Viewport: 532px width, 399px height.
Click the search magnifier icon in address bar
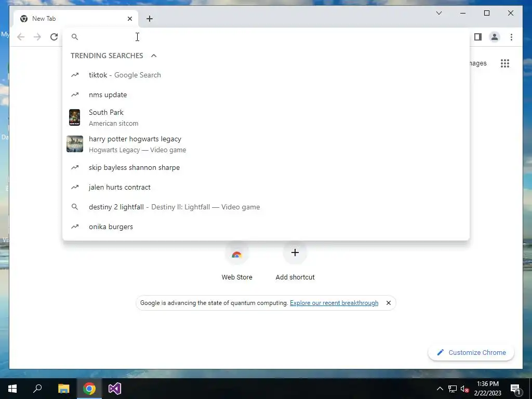(75, 37)
